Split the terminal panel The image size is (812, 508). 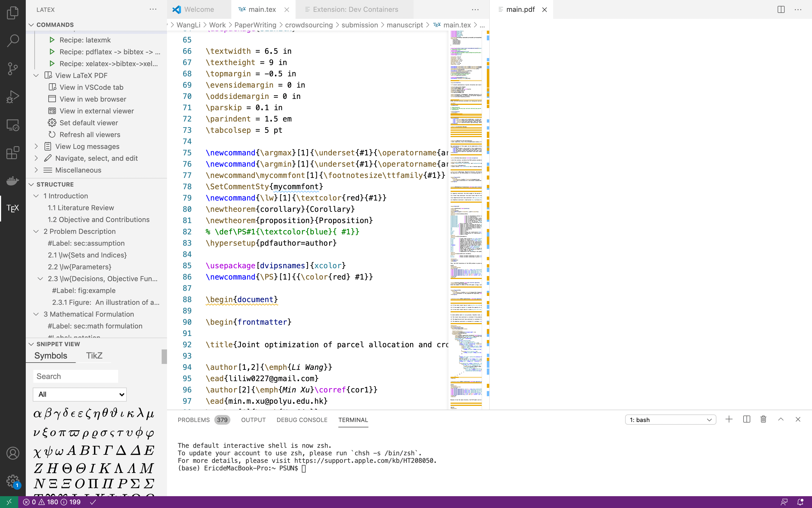coord(746,419)
